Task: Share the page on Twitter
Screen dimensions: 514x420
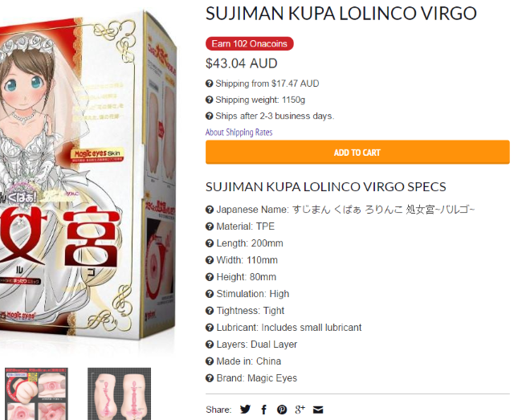Action: point(245,410)
